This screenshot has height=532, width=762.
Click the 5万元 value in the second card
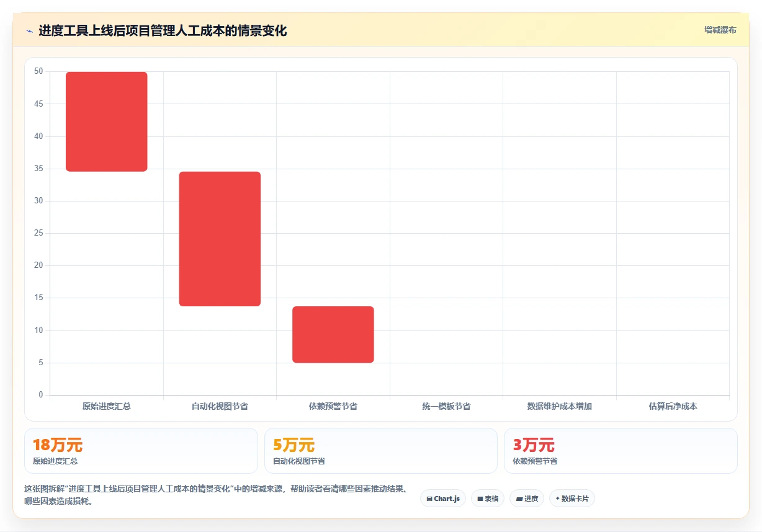294,445
